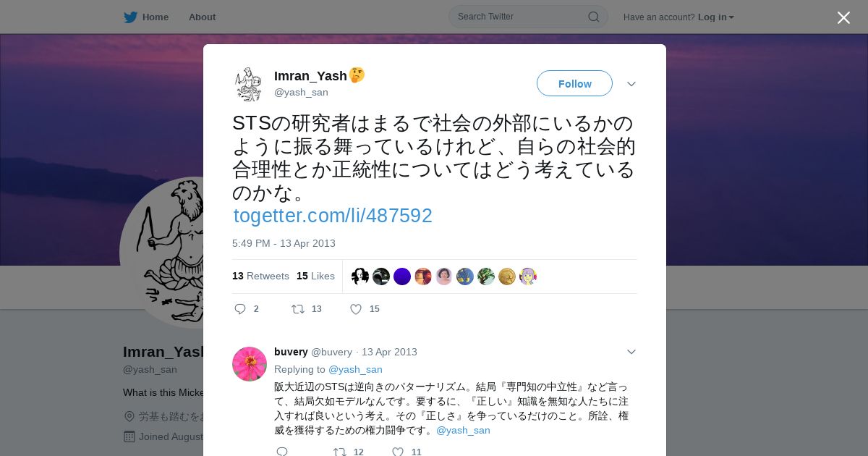Expand buvery reply options chevron
The image size is (868, 456).
pyautogui.click(x=631, y=352)
